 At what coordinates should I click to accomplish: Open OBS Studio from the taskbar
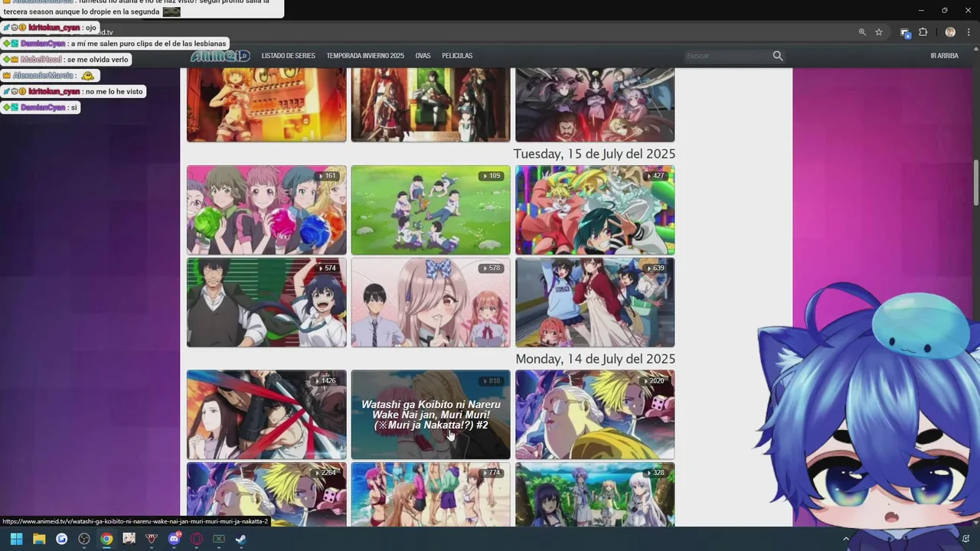pyautogui.click(x=84, y=539)
